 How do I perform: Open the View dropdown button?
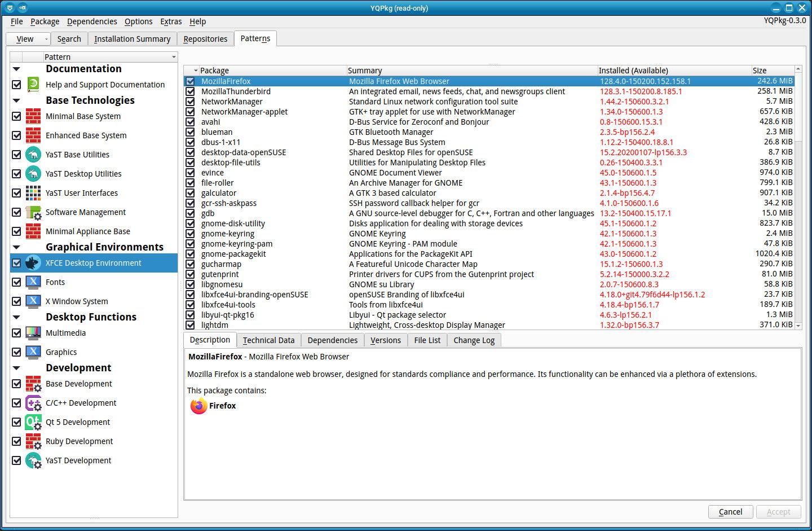pos(28,39)
